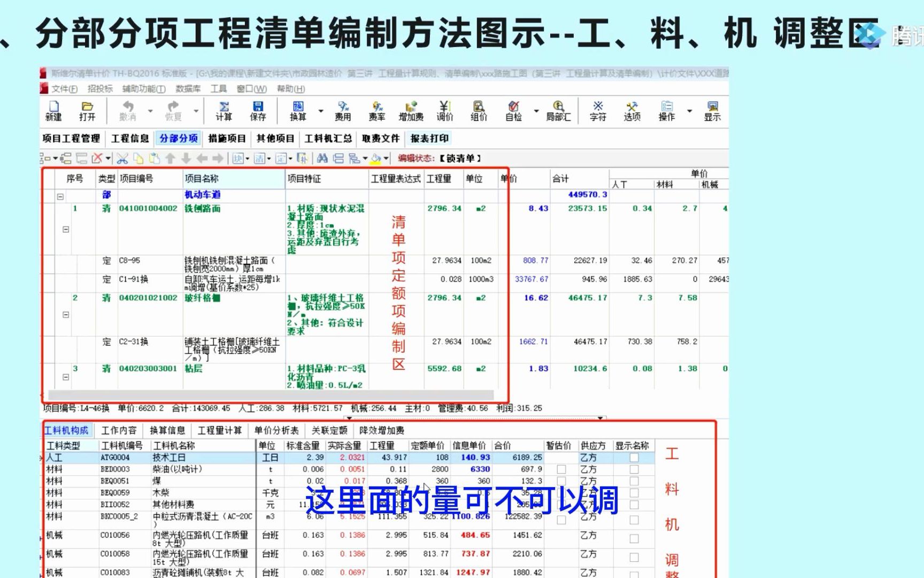The width and height of the screenshot is (924, 578).
Task: Collapse list item 3 粘层
Action: [66, 377]
